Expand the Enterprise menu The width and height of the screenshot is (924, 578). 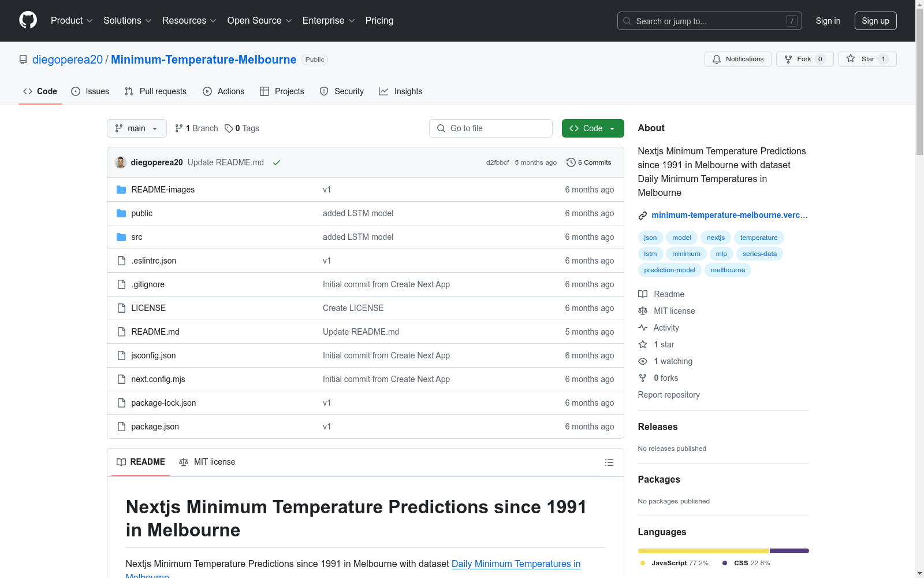coord(329,21)
